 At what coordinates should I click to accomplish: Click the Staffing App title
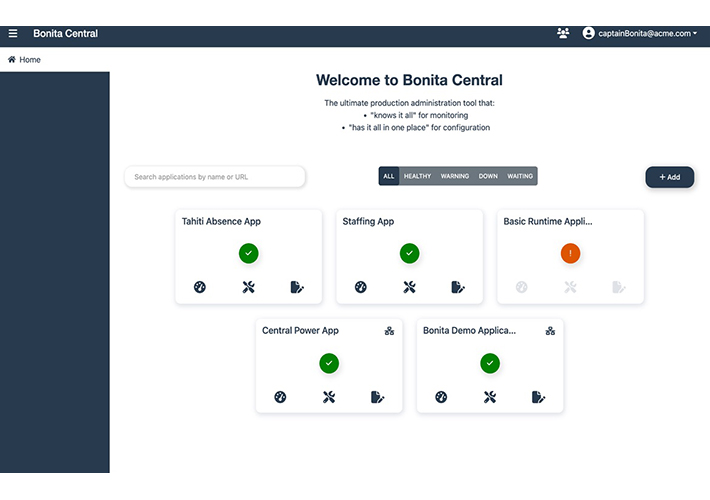(x=368, y=221)
